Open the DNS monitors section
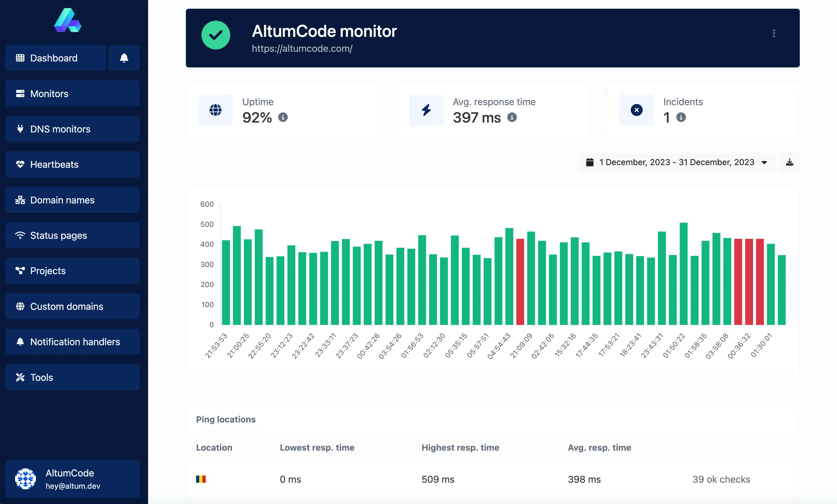This screenshot has width=837, height=504. [x=72, y=129]
